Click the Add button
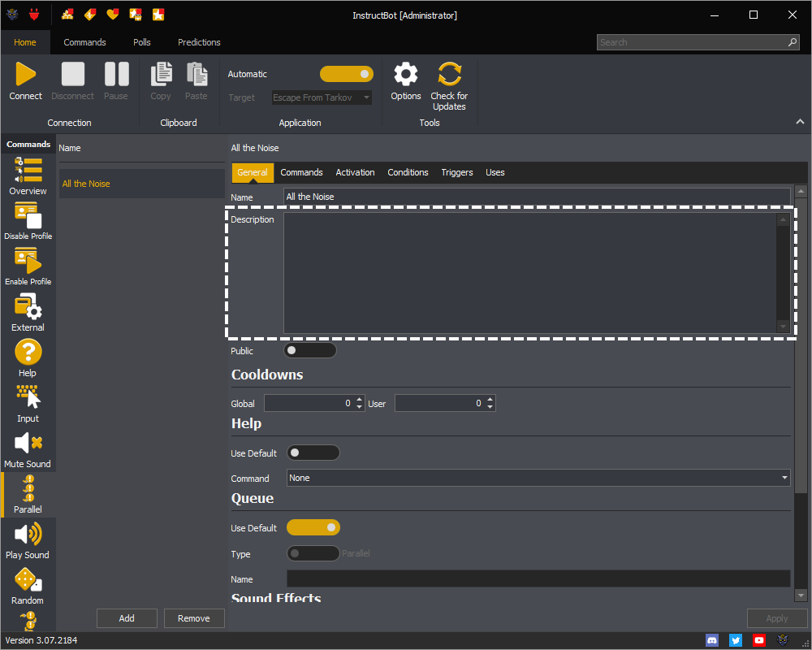Image resolution: width=812 pixels, height=650 pixels. [x=127, y=618]
